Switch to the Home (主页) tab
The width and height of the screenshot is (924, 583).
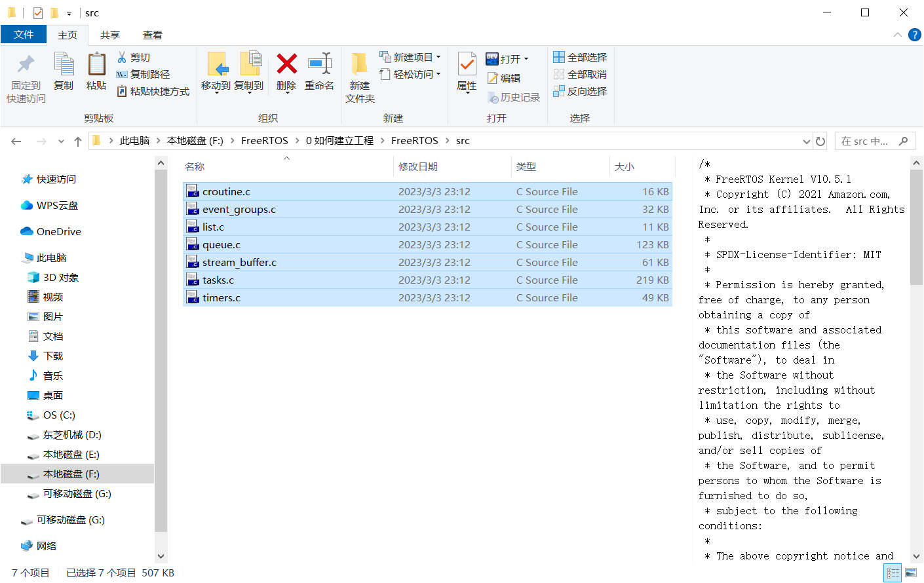(x=67, y=35)
